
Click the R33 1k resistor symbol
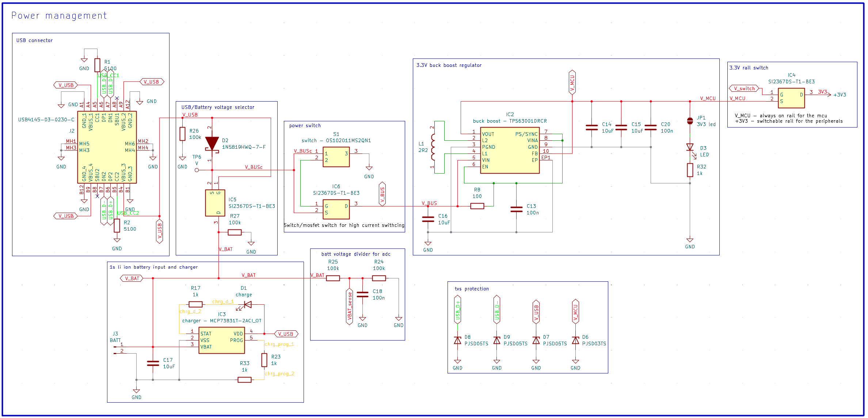244,380
